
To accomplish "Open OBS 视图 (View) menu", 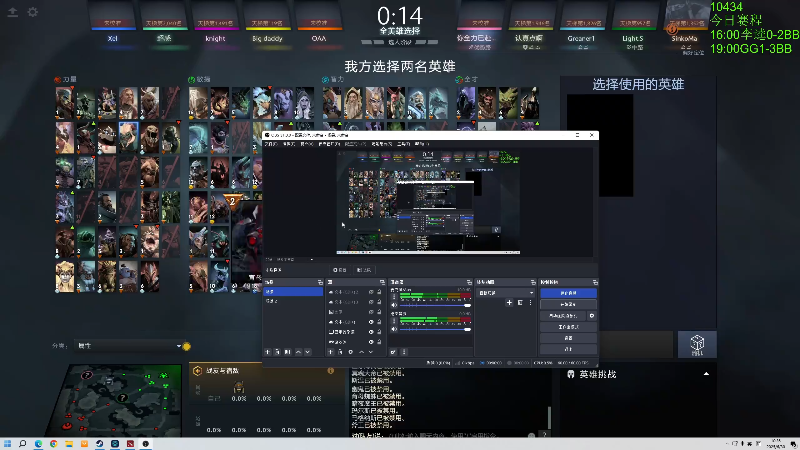I will [307, 144].
